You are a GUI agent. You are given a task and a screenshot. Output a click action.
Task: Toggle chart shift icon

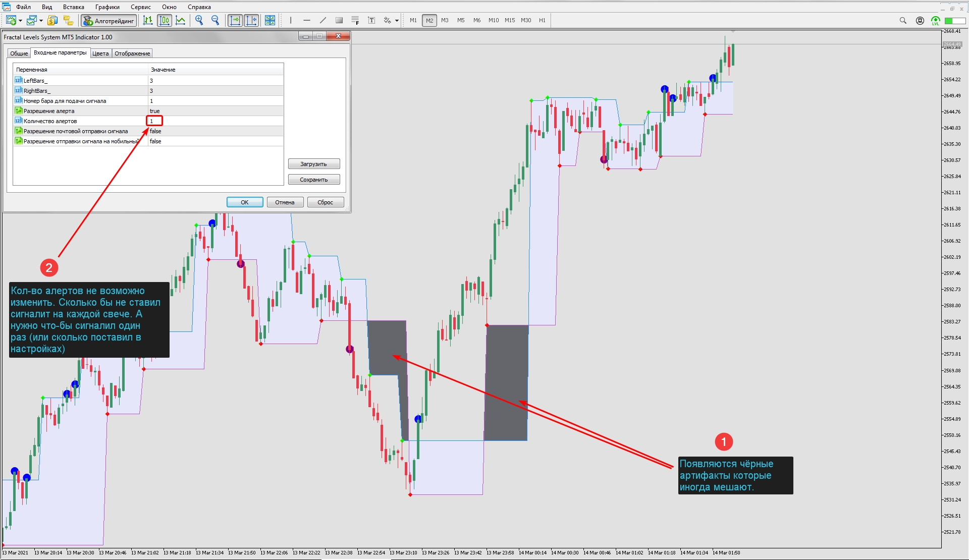pyautogui.click(x=251, y=21)
